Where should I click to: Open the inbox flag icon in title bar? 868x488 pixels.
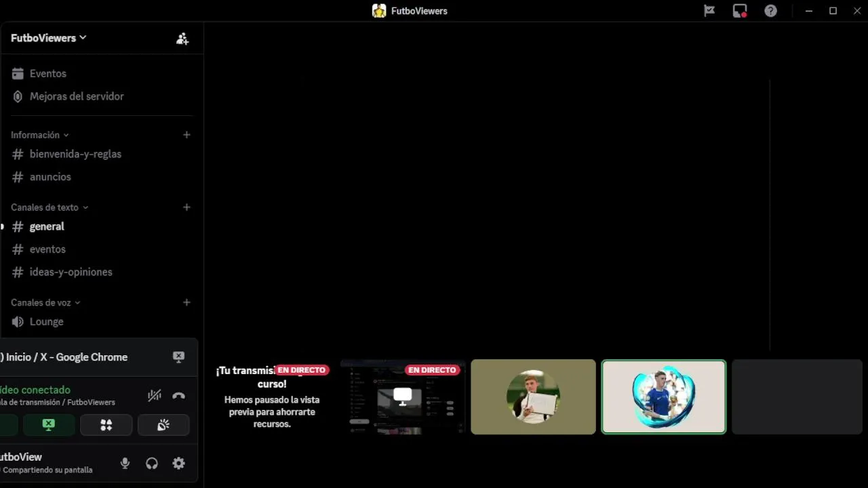pyautogui.click(x=709, y=11)
